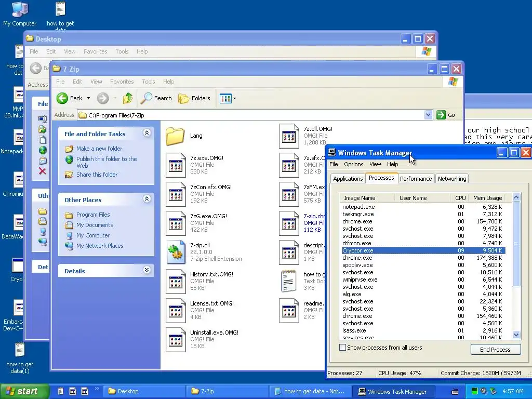
Task: Select the spoolsv.exe process row
Action: tap(423, 265)
